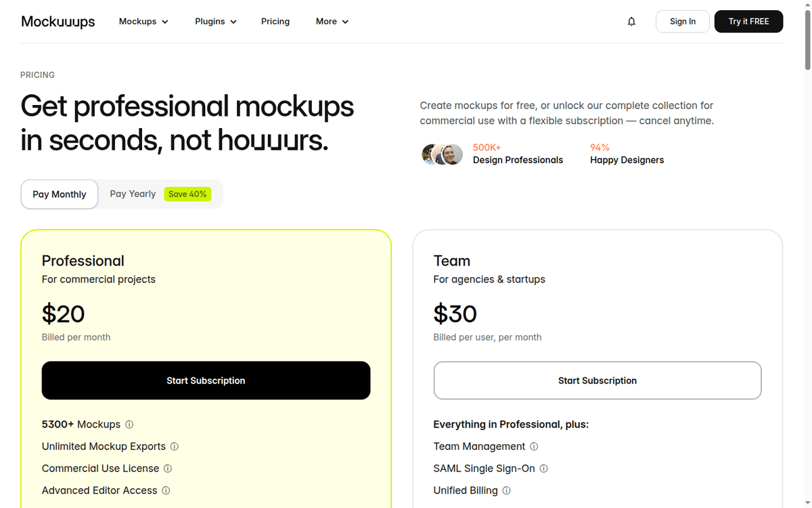Open the notifications bell icon
The image size is (812, 508).
(x=631, y=22)
